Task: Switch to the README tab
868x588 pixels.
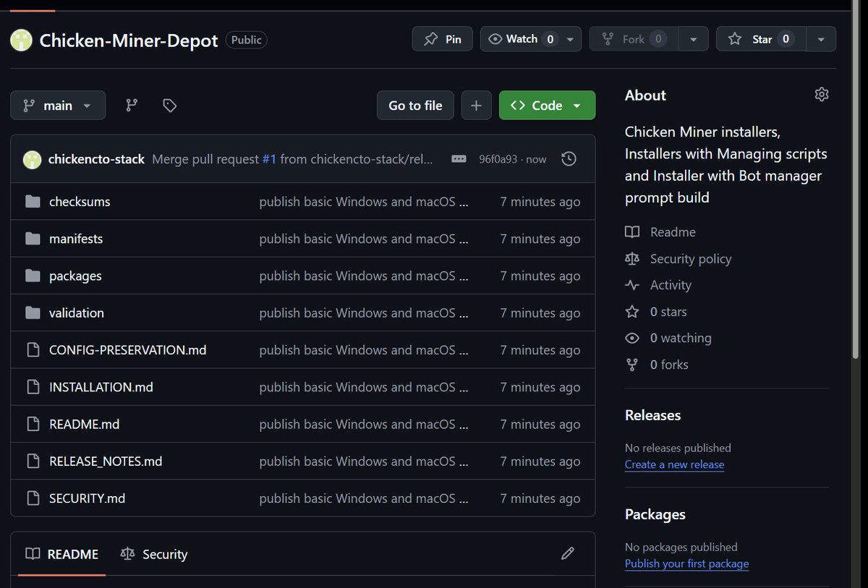Action: [x=62, y=554]
